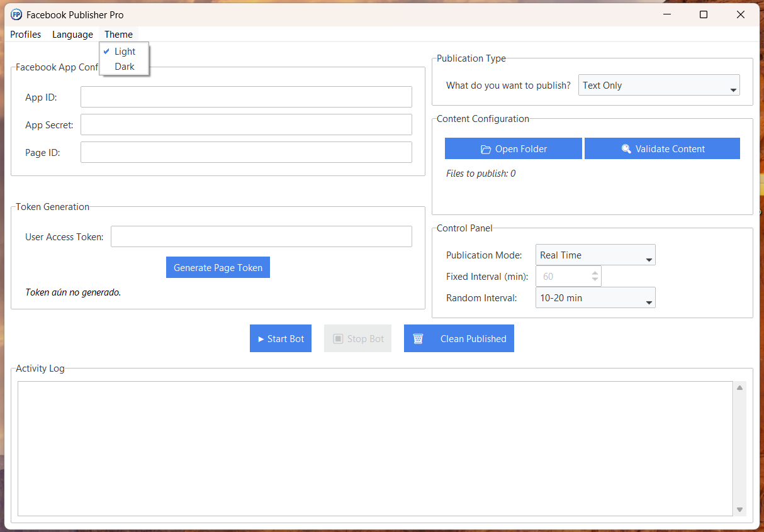Click the Activity Log scrollbar up arrow
The width and height of the screenshot is (764, 532).
click(x=740, y=388)
